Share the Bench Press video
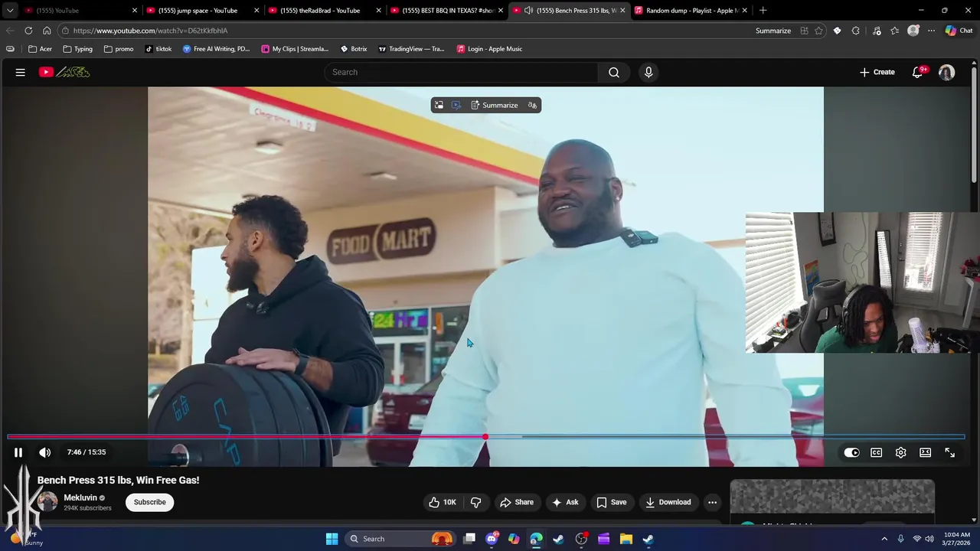The width and height of the screenshot is (980, 551). [x=517, y=502]
